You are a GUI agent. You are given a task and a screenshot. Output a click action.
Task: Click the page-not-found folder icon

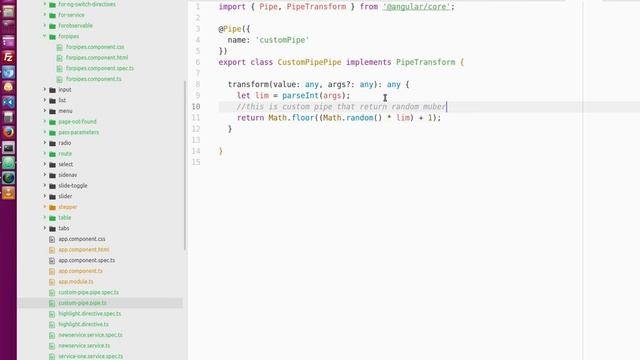click(52, 122)
